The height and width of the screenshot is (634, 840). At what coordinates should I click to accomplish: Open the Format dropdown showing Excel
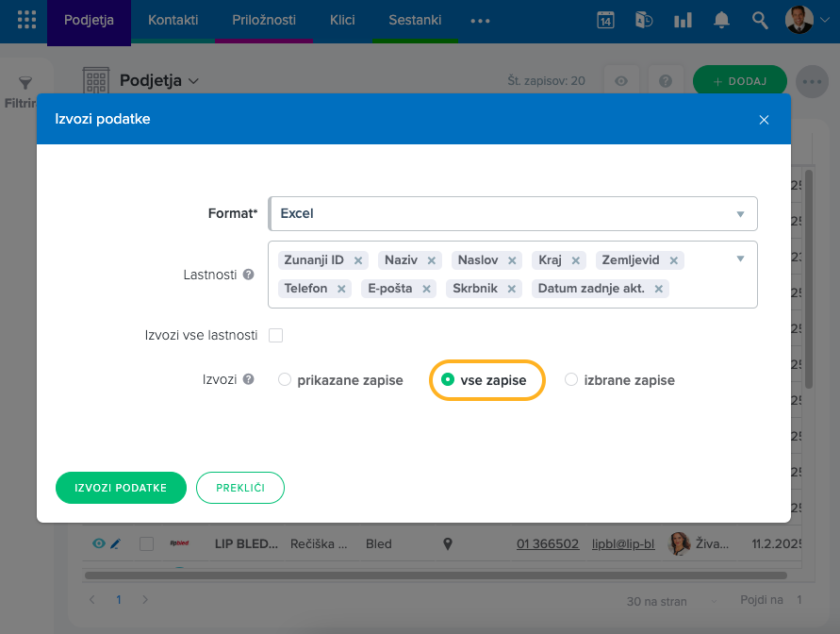point(512,213)
